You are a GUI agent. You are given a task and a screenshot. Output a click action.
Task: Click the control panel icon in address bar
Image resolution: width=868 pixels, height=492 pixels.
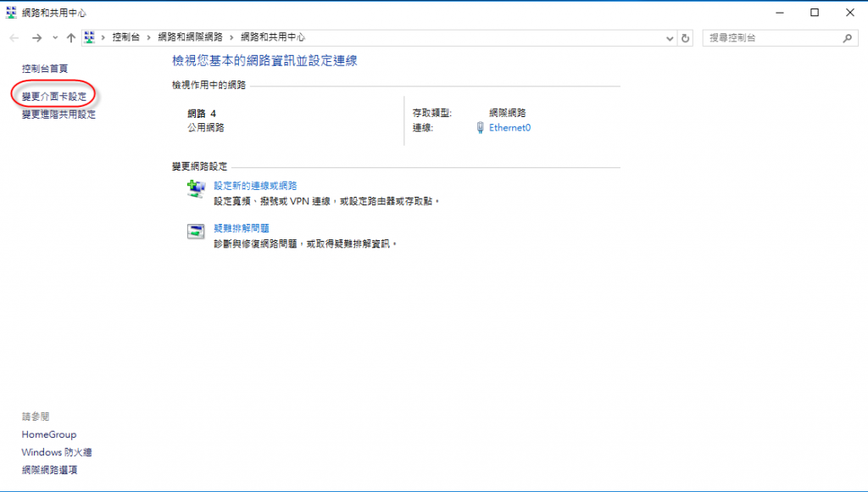tap(89, 38)
